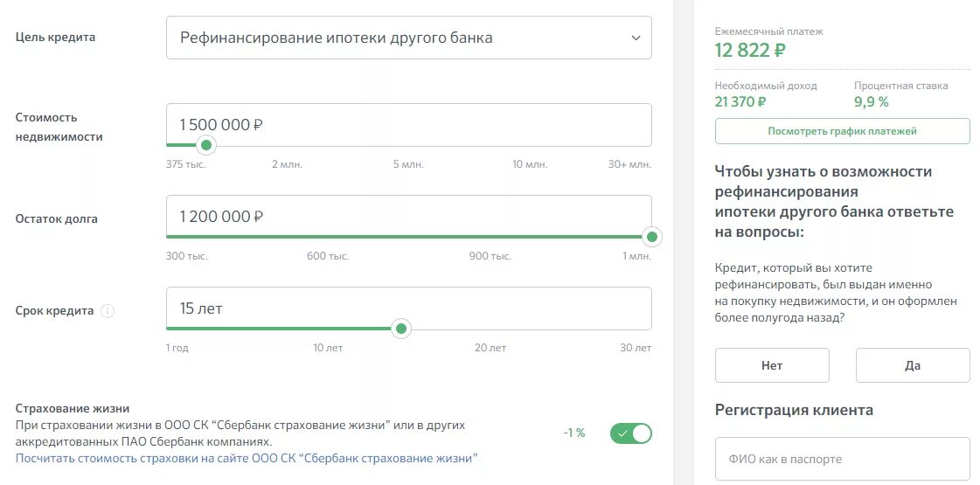The image size is (980, 485).
Task: Click the info icon beside Срок кредита
Action: click(x=108, y=311)
